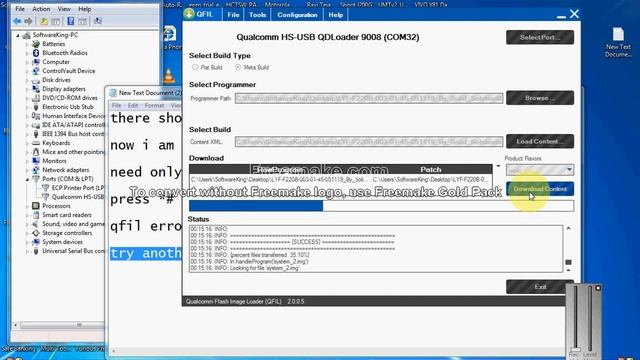Expand Monitors tree node
This screenshot has height=360, width=640.
tap(27, 161)
